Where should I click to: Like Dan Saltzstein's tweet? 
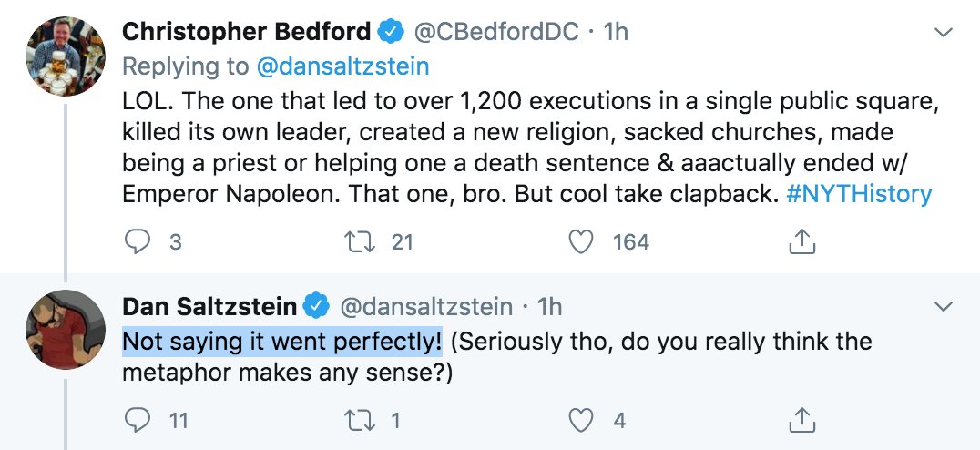pos(582,420)
